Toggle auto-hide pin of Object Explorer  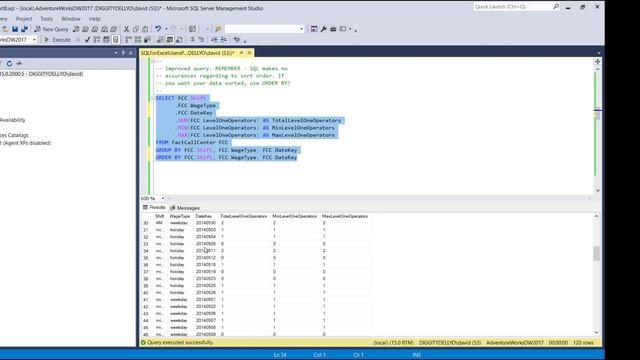pyautogui.click(x=123, y=53)
